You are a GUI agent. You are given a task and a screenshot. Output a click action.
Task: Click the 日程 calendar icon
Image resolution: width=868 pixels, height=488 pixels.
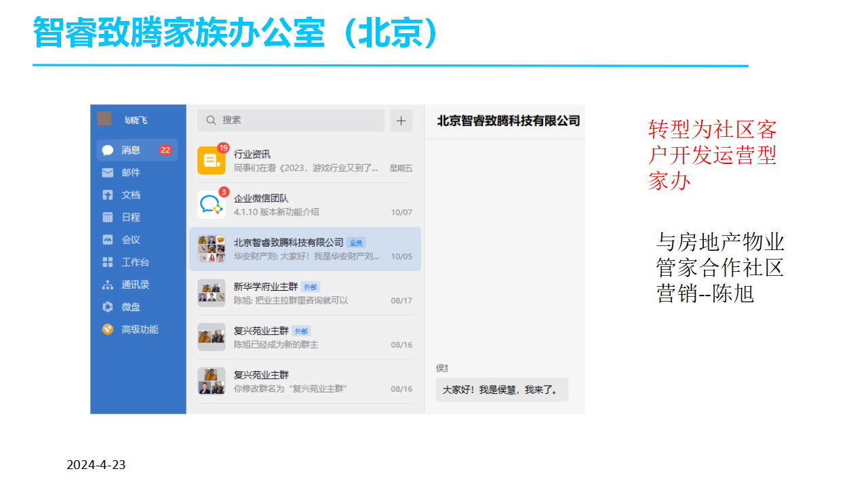tap(108, 217)
